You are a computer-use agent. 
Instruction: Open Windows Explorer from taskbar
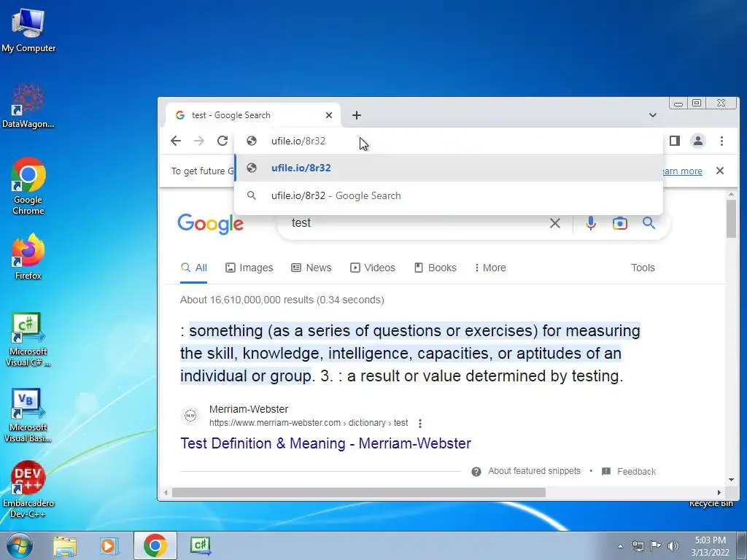(65, 545)
